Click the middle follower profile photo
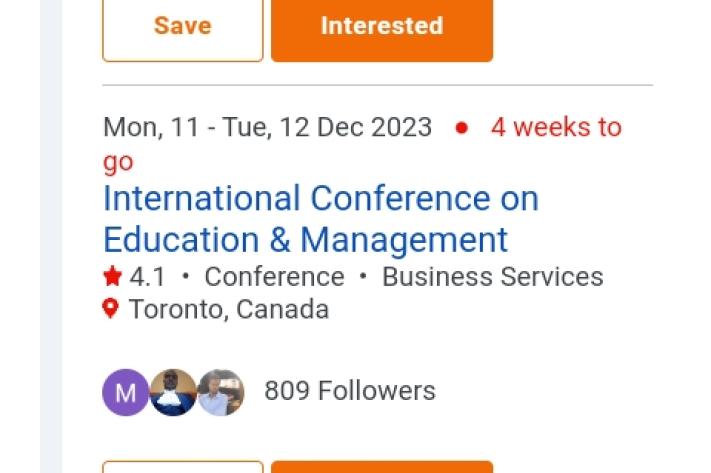This screenshot has width=711, height=473. [173, 392]
